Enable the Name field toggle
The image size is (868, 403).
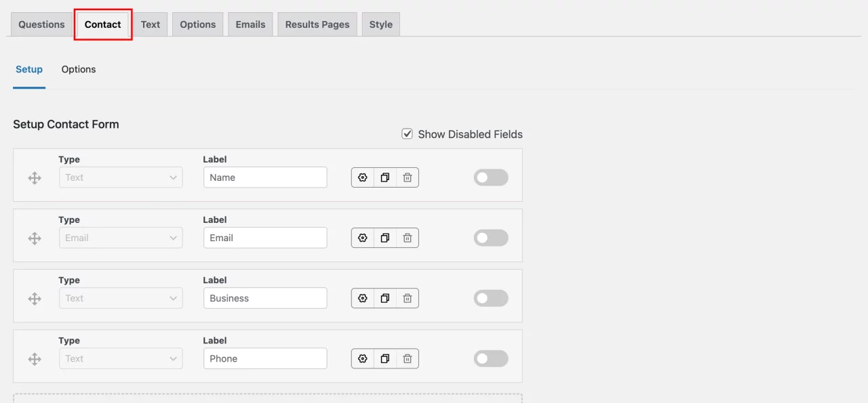[490, 177]
